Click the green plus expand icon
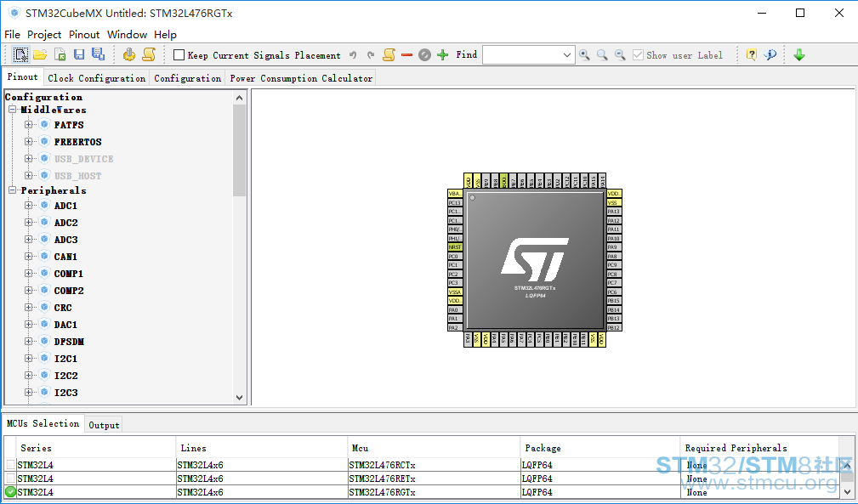The width and height of the screenshot is (858, 504). coord(443,54)
